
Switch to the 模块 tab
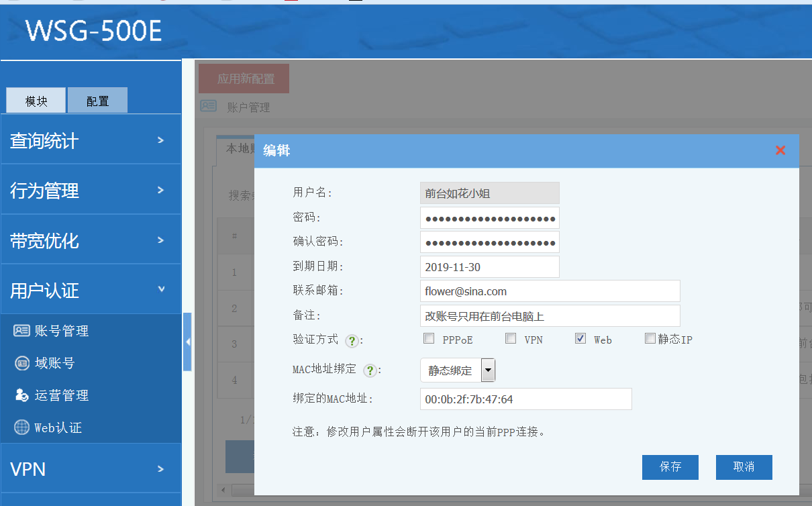pos(36,101)
